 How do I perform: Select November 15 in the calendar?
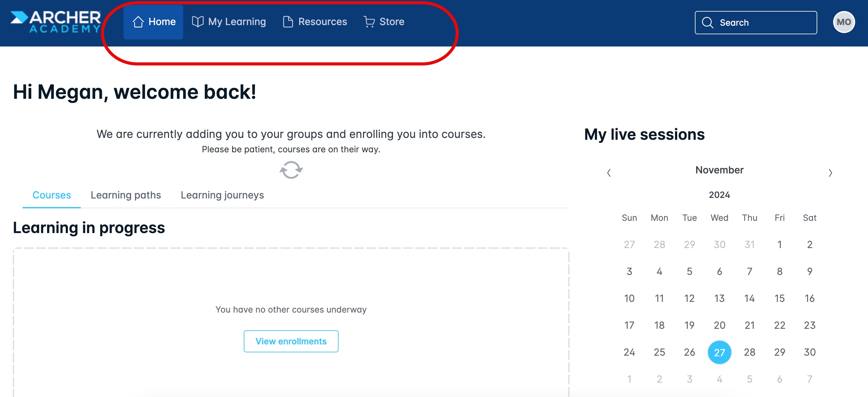tap(779, 298)
